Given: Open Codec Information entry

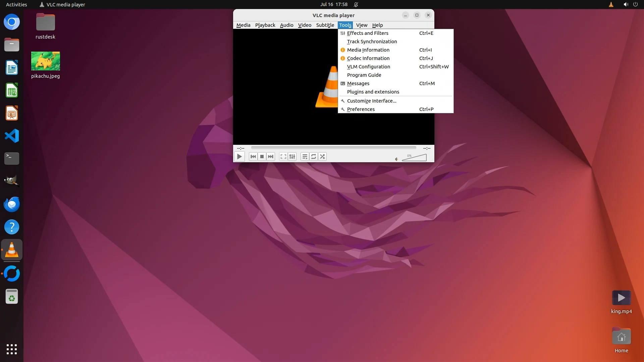Looking at the screenshot, I should (x=368, y=58).
